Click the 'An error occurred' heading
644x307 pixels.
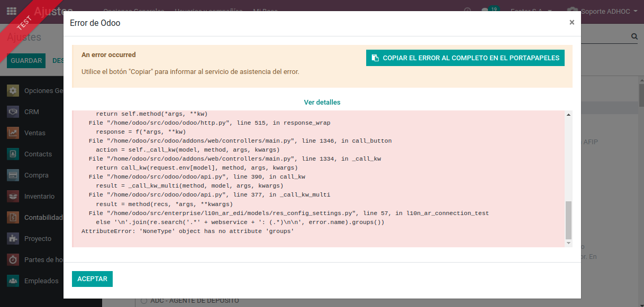tap(108, 55)
